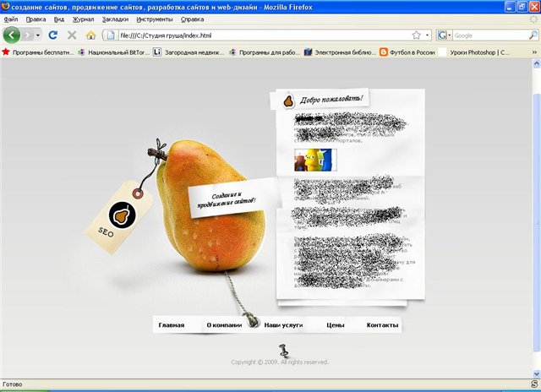Open the Футбол в России bookmark
This screenshot has width=541, height=392.
pyautogui.click(x=407, y=52)
